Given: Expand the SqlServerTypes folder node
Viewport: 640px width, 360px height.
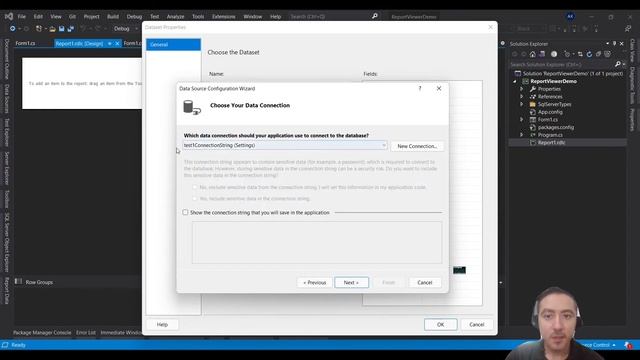Looking at the screenshot, I should point(522,104).
